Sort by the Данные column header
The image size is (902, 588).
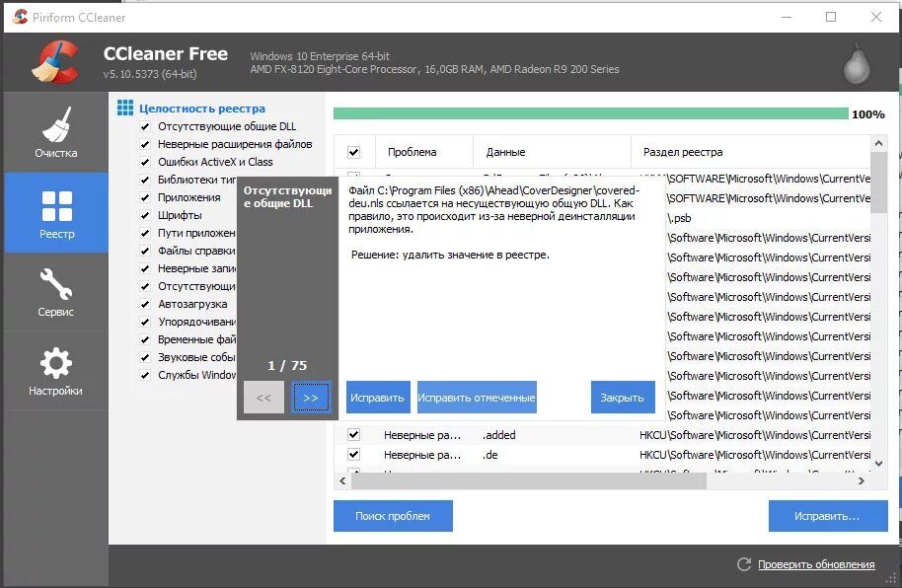pyautogui.click(x=552, y=152)
